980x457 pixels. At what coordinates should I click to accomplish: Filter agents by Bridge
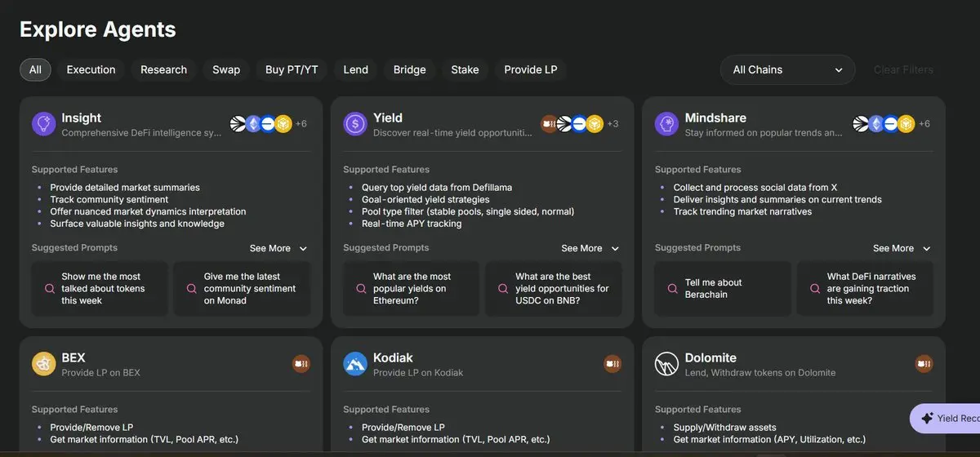pyautogui.click(x=409, y=70)
